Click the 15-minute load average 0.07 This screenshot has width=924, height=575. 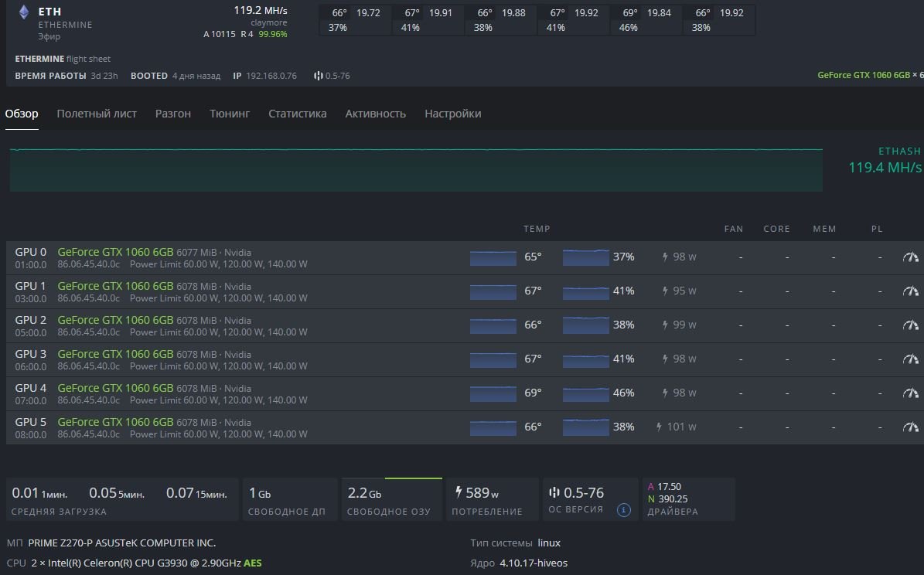click(x=179, y=493)
